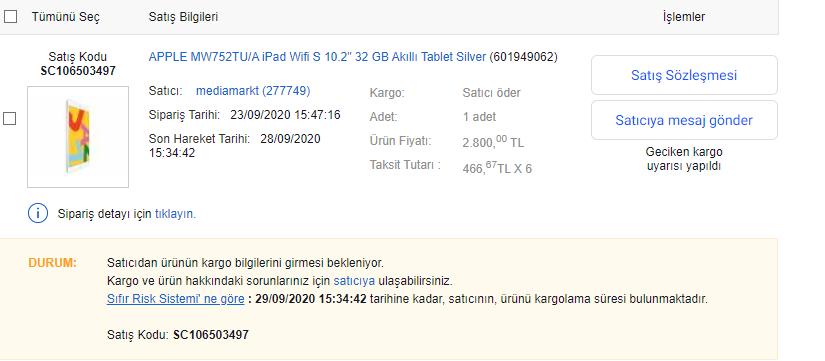825x361 pixels.
Task: Click the İşlemler column header
Action: pyautogui.click(x=684, y=17)
